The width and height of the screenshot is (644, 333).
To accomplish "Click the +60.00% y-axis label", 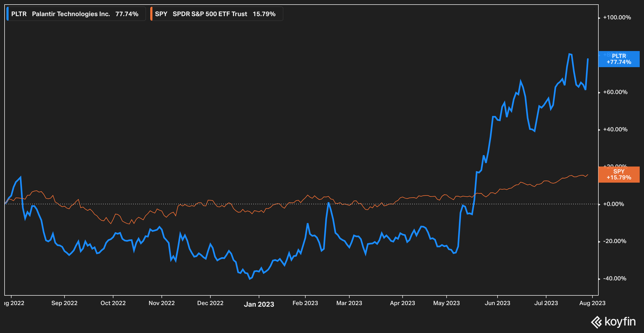I will [x=615, y=92].
